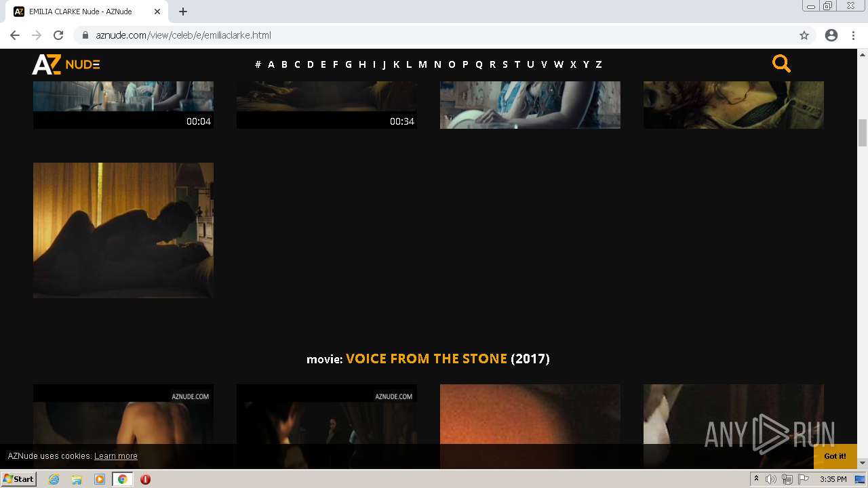Open letter Z index page
Viewport: 868px width, 488px height.
599,64
